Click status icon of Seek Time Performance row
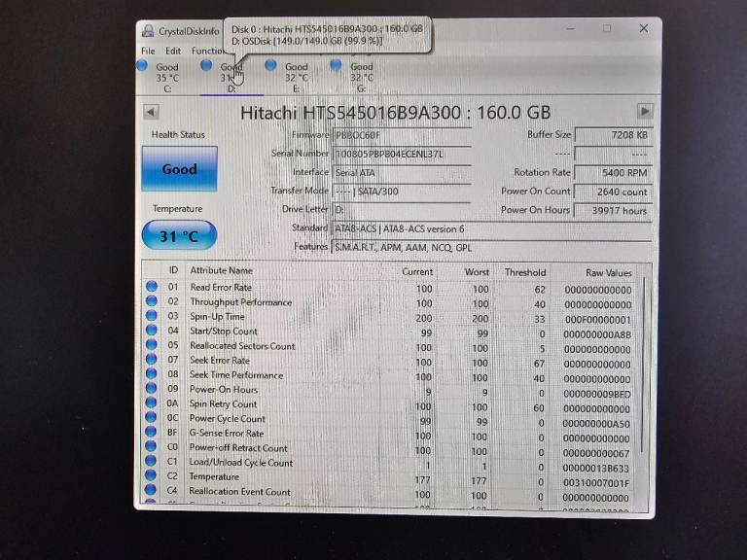747x560 pixels. [x=152, y=373]
